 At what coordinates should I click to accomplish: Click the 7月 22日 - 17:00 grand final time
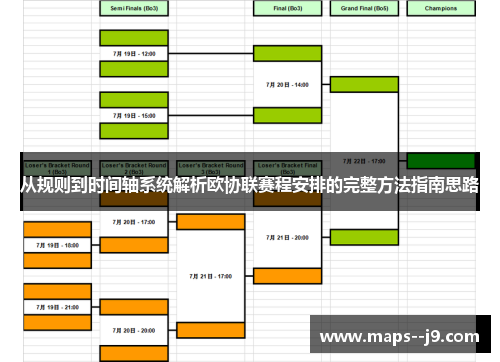coord(364,161)
